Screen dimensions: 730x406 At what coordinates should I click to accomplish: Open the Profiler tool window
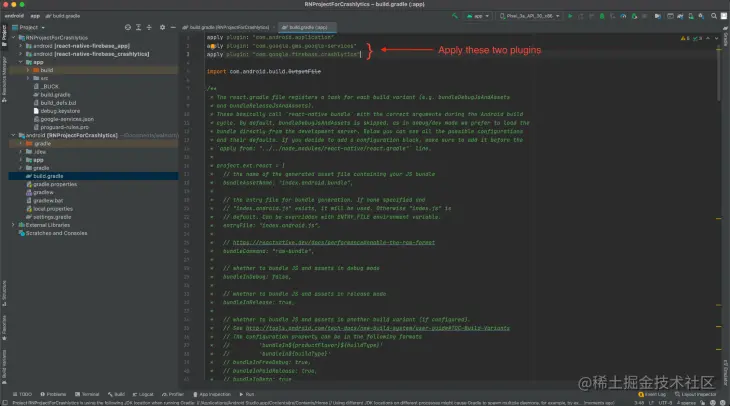coord(173,394)
